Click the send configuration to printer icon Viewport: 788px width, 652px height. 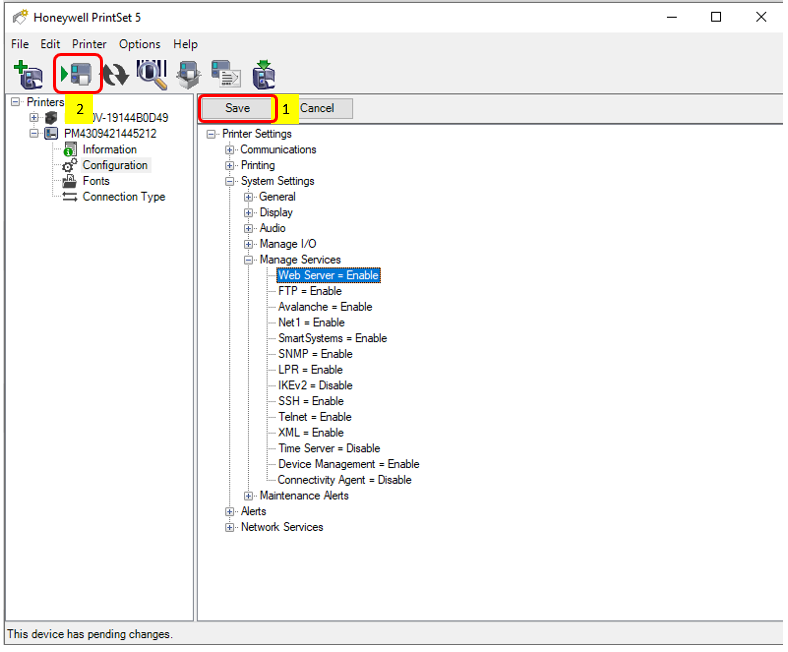76,74
